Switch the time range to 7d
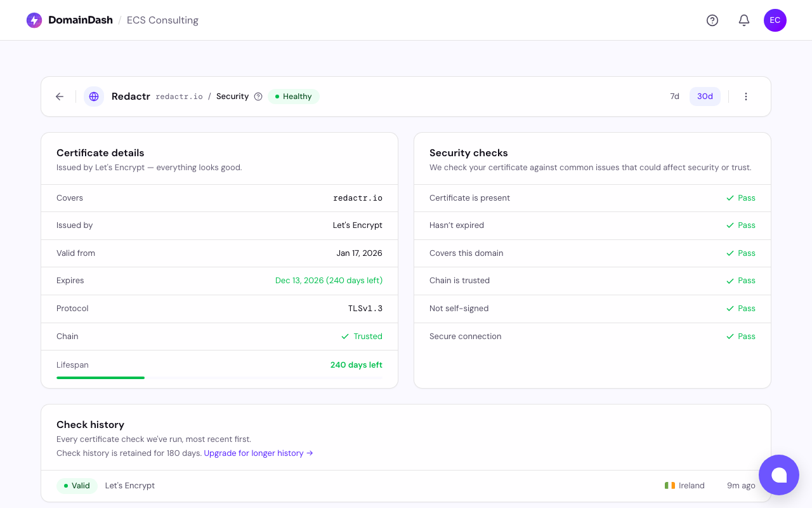This screenshot has height=508, width=812. click(674, 96)
